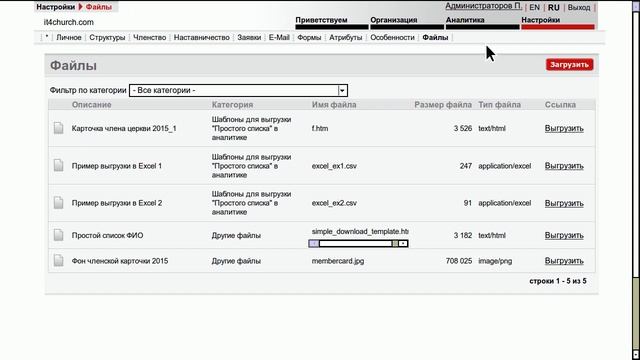The image size is (640, 360).
Task: Switch to the Членство tab
Action: click(149, 38)
